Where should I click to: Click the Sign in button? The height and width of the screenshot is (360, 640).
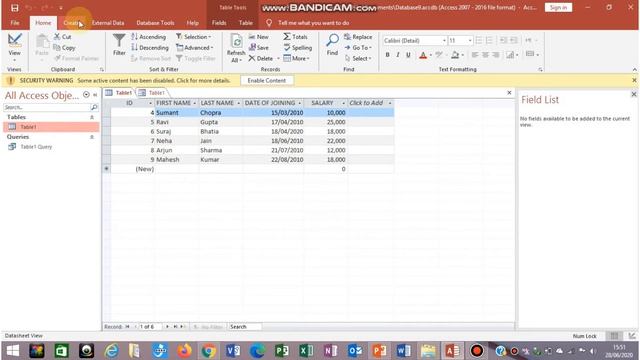click(x=558, y=7)
